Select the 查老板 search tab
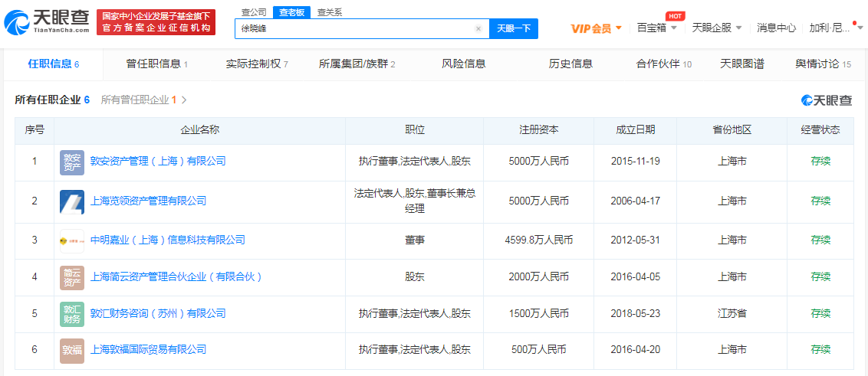The width and height of the screenshot is (868, 376). point(291,13)
